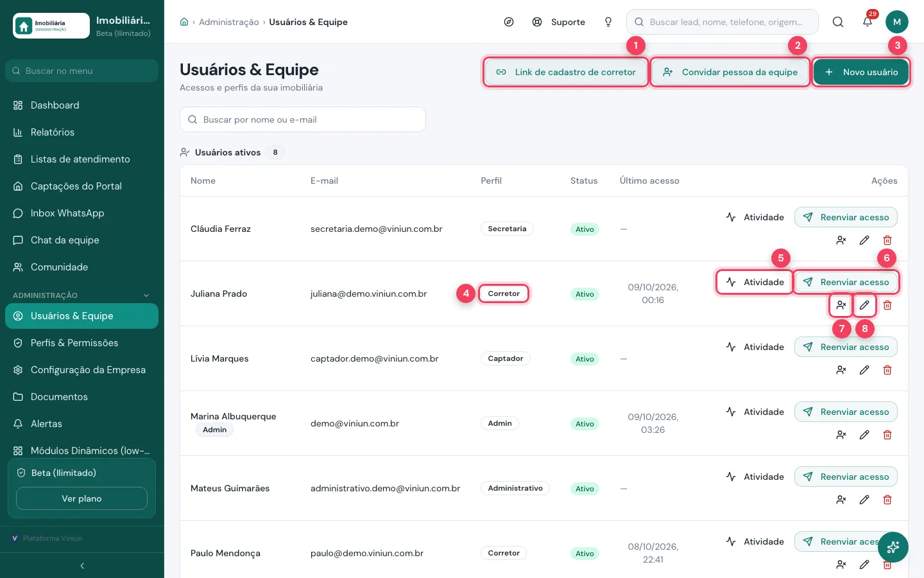Go to the home breadcrumb icon
The height and width of the screenshot is (578, 924).
[184, 22]
